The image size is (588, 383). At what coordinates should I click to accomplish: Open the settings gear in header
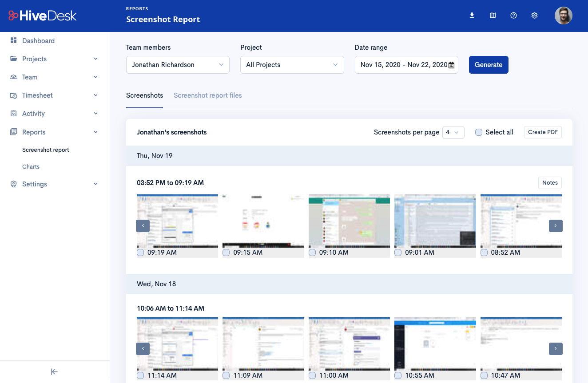(x=534, y=16)
